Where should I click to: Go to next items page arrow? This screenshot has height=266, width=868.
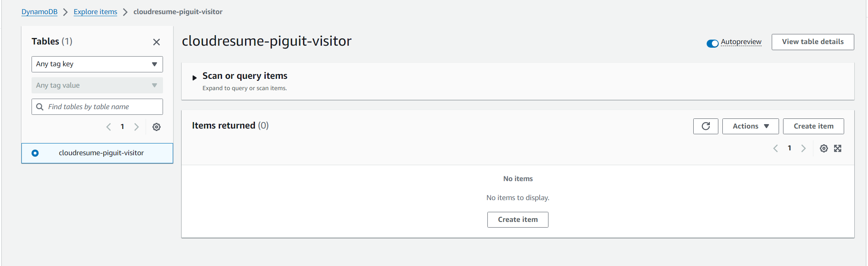point(804,148)
